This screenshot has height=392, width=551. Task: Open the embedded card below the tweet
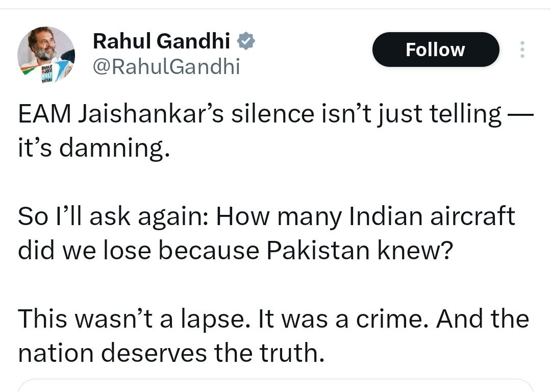click(x=275, y=385)
